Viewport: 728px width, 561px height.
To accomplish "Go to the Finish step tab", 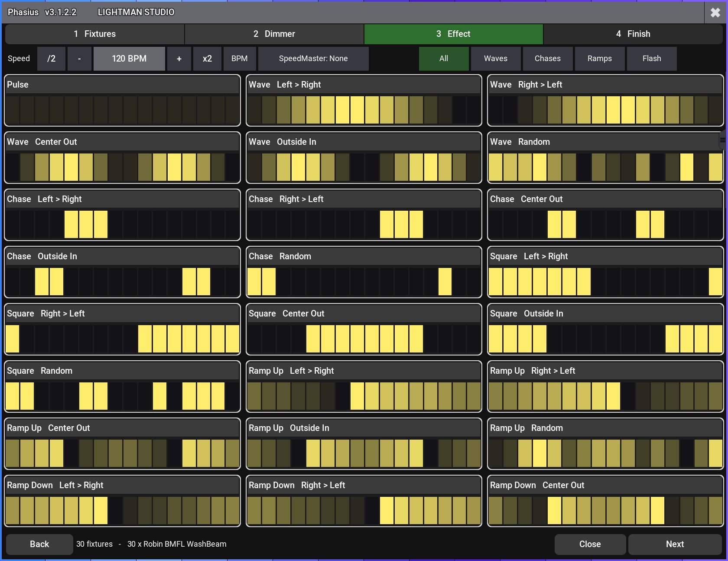I will point(633,34).
